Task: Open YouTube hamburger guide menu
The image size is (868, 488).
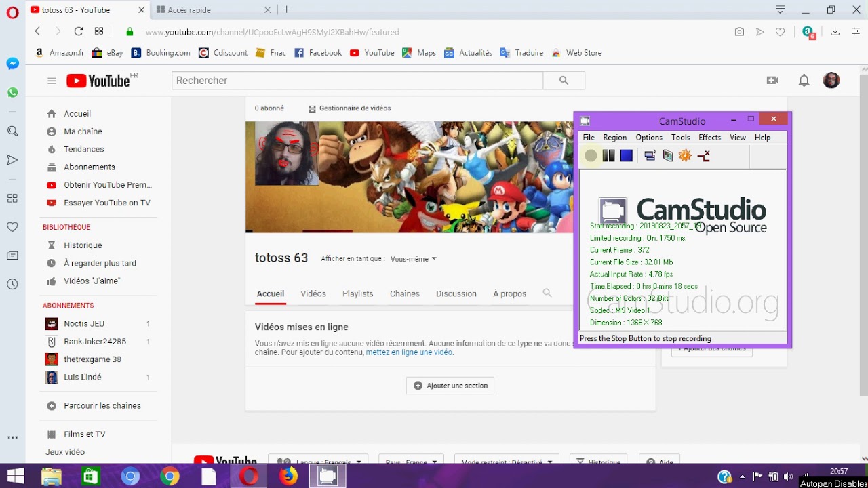Action: (52, 81)
